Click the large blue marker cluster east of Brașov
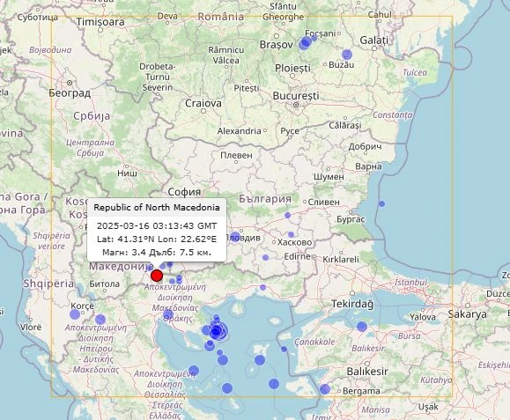 305,43
